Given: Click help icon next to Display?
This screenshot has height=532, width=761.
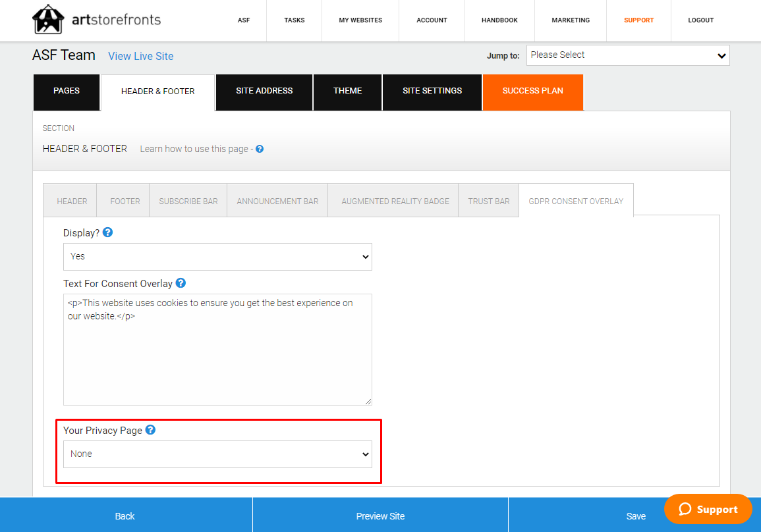Looking at the screenshot, I should point(108,232).
